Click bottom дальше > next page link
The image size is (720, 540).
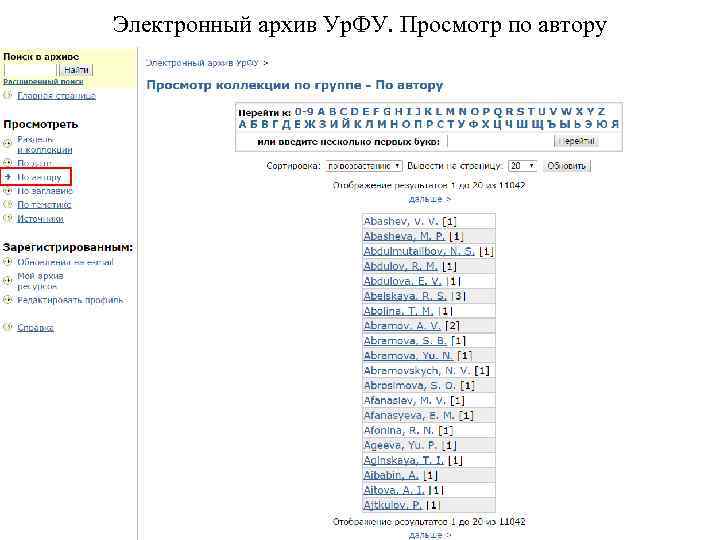[430, 535]
